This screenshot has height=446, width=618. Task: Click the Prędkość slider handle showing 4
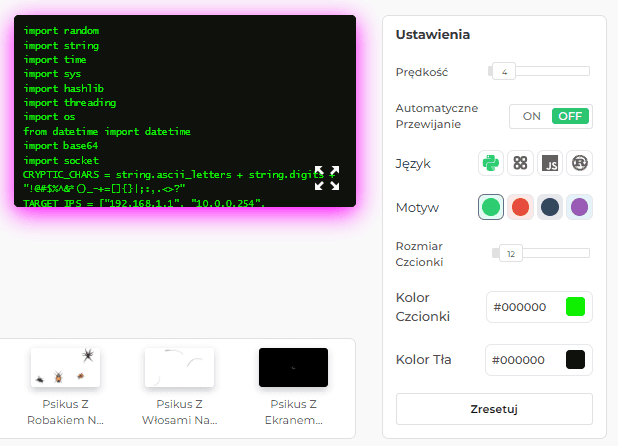pyautogui.click(x=504, y=72)
